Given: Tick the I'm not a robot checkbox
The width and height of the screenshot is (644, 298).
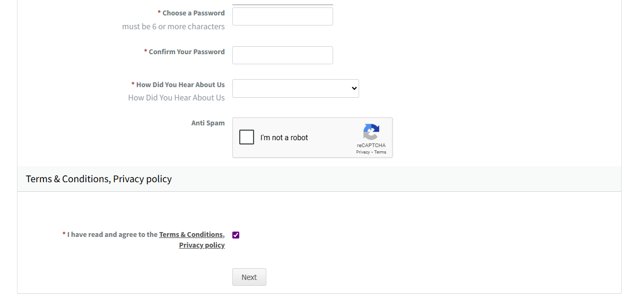Looking at the screenshot, I should 247,137.
